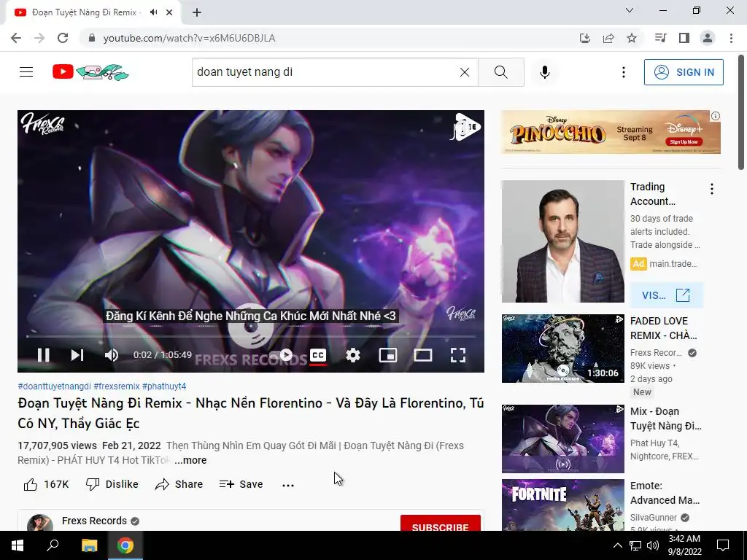Close the YouTube tab
This screenshot has width=747, height=560.
(x=169, y=12)
